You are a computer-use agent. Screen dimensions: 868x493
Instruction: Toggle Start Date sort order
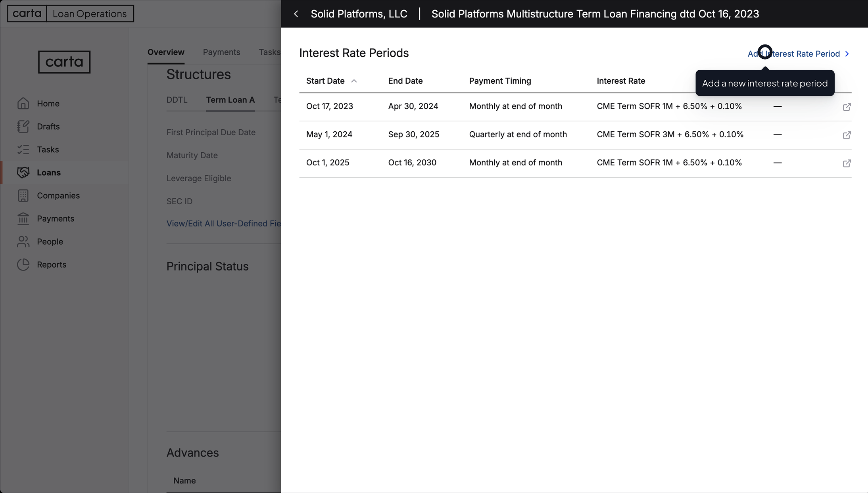pyautogui.click(x=354, y=81)
